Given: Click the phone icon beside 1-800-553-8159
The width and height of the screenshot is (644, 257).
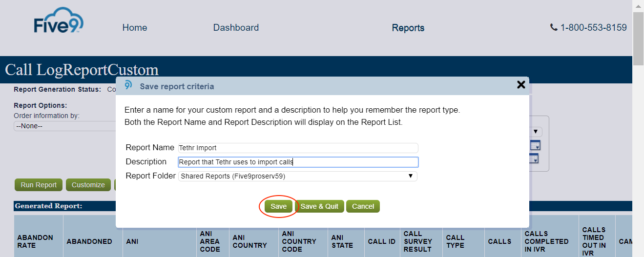Looking at the screenshot, I should pyautogui.click(x=554, y=28).
